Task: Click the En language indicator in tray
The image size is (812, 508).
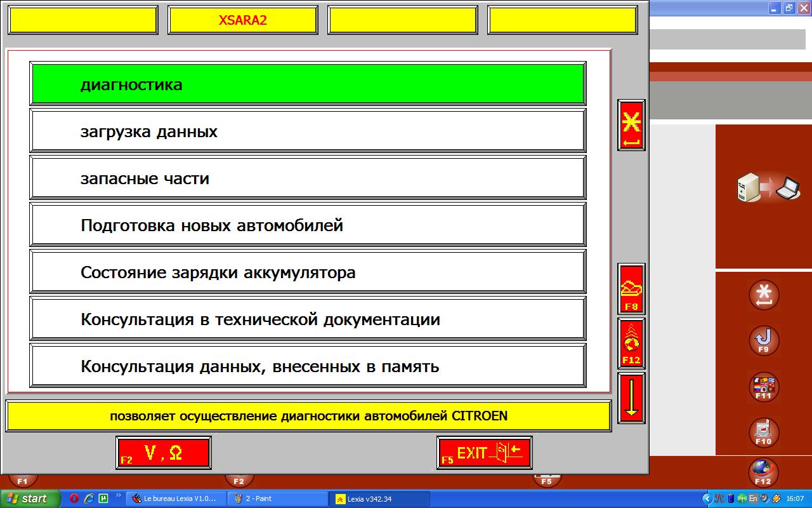Action: click(753, 498)
